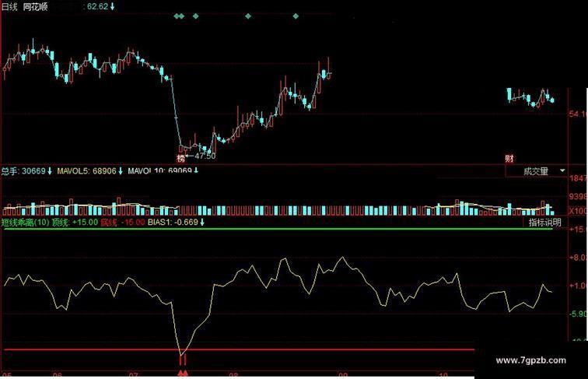Click the 顶线: +15.00 label
The image size is (588, 379).
[75, 222]
